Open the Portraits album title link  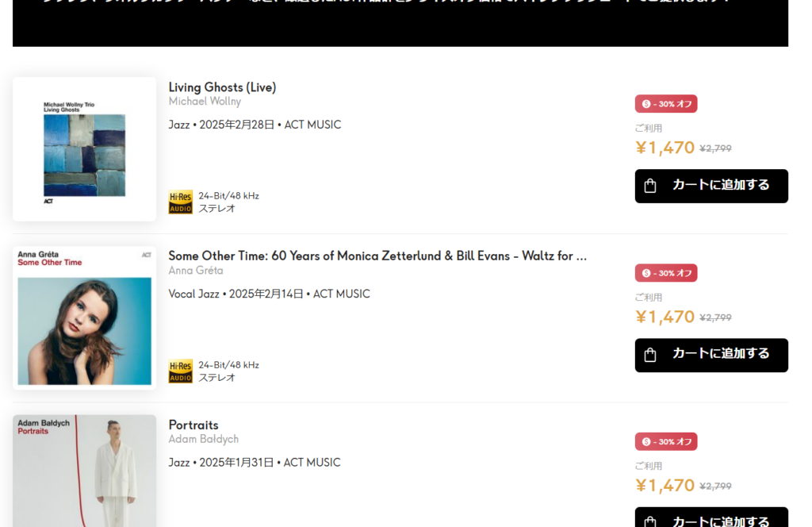[193, 425]
